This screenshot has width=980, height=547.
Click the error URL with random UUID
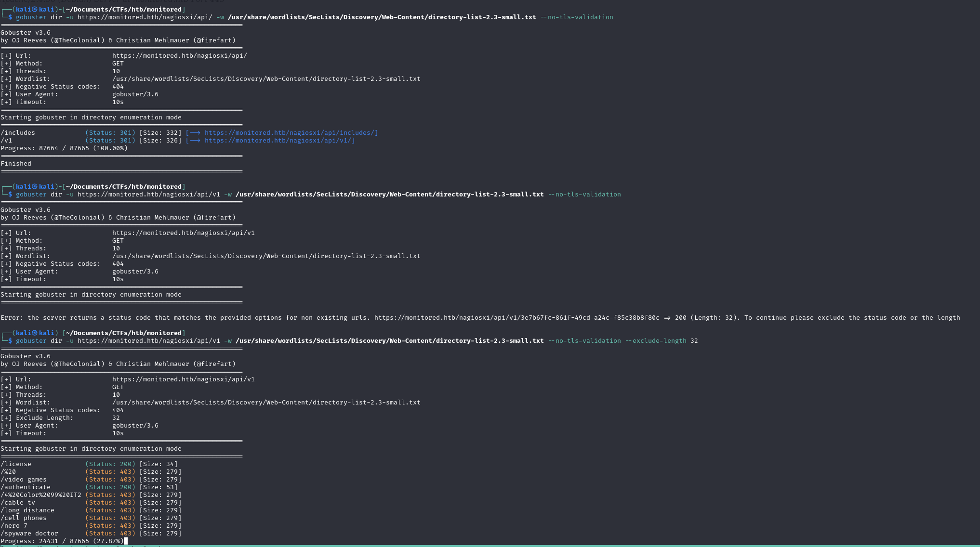516,318
